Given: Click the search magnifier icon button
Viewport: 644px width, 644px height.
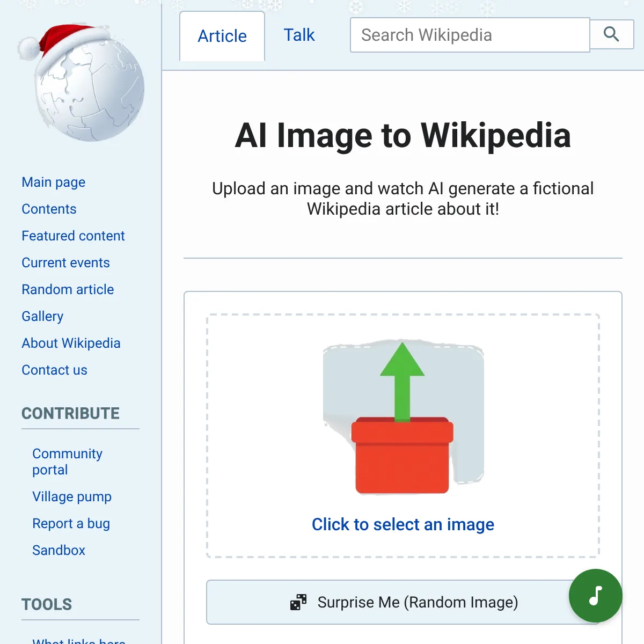Looking at the screenshot, I should [x=612, y=34].
